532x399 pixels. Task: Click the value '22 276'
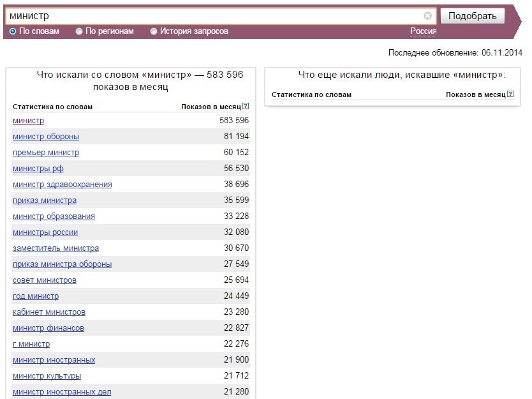tap(236, 343)
